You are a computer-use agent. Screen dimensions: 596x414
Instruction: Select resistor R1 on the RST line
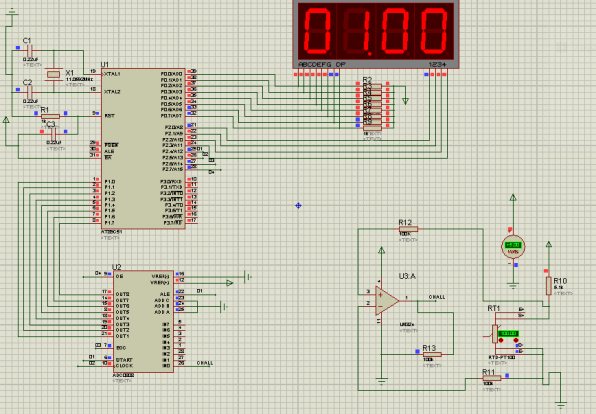click(x=51, y=116)
